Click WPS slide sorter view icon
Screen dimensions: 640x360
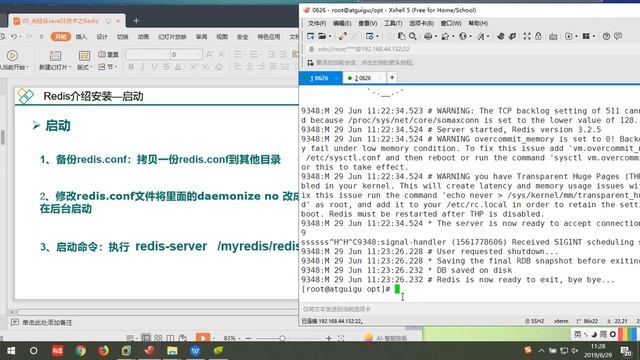click(x=158, y=338)
